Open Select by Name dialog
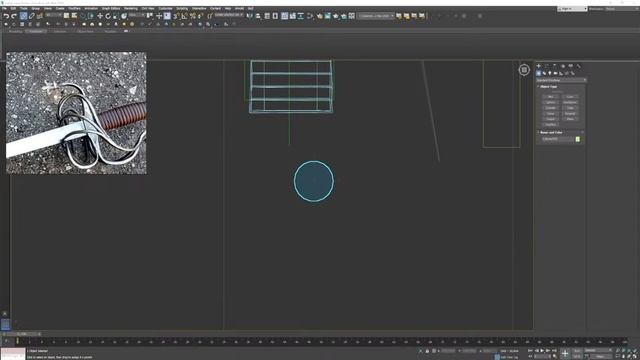Viewport: 640px width, 360px height. point(74,16)
